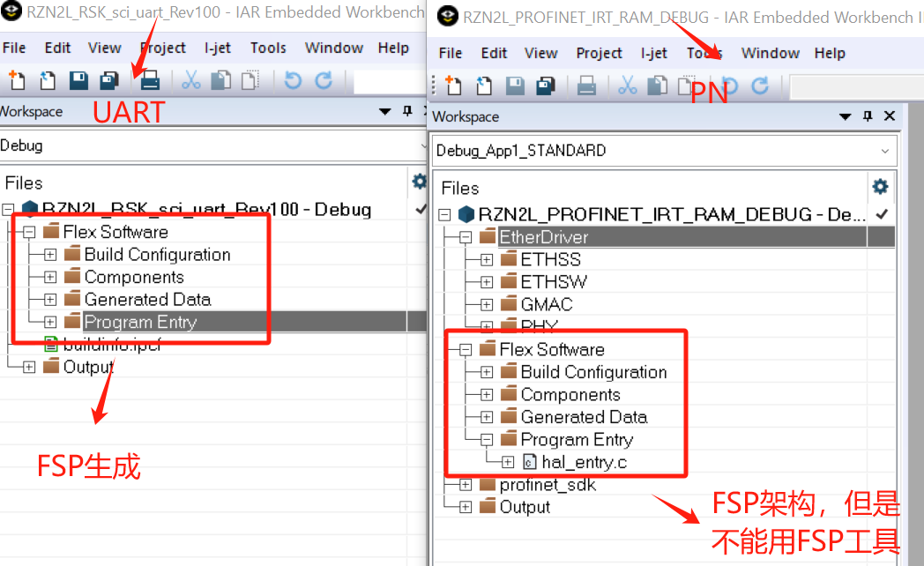Collapse Flex Software folder in PROFINET window

pyautogui.click(x=466, y=350)
